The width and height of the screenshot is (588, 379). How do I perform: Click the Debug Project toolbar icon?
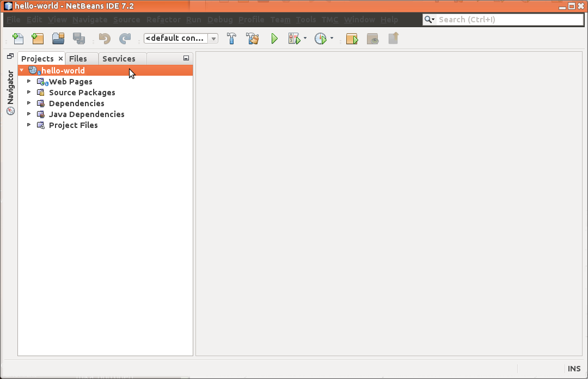click(x=294, y=39)
